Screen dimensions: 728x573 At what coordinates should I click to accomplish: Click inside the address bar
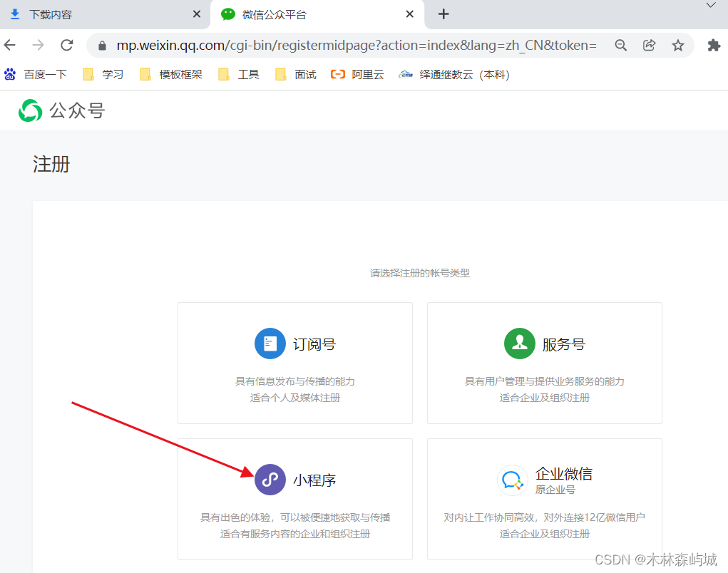321,44
